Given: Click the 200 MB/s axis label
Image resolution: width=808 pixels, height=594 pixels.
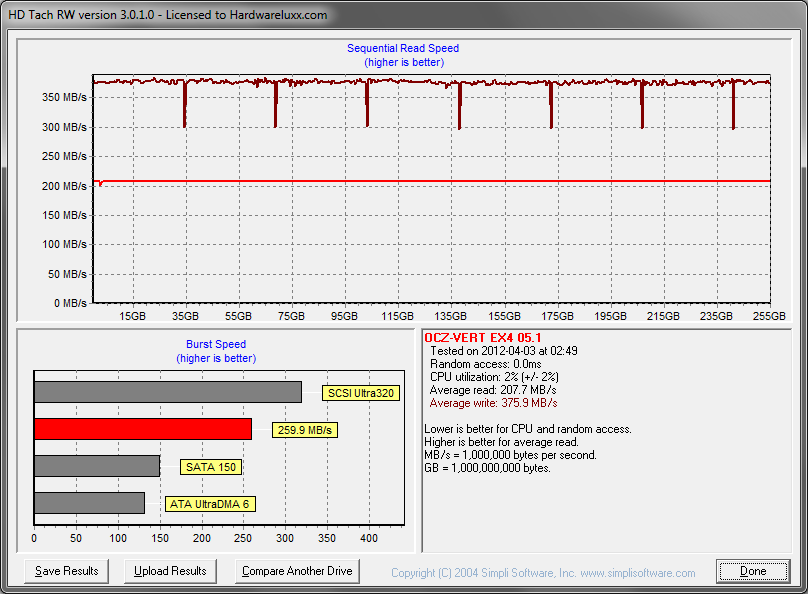Looking at the screenshot, I should point(64,186).
